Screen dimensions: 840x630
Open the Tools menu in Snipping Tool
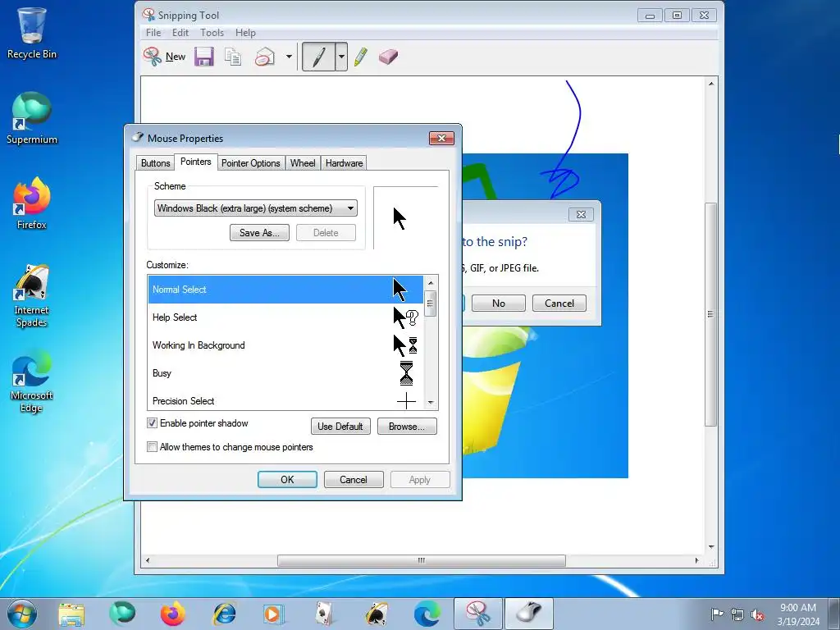(212, 33)
